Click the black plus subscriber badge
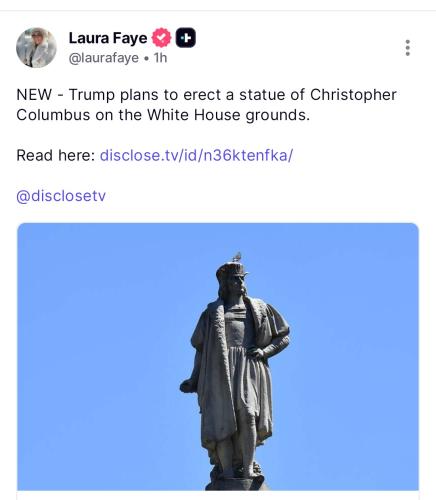The image size is (436, 500). point(186,38)
